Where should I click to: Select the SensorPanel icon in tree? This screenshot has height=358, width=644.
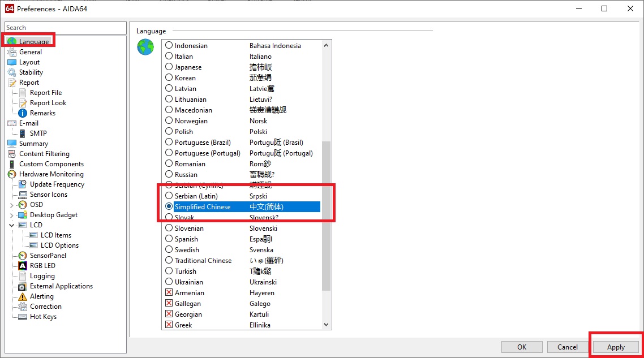(23, 256)
